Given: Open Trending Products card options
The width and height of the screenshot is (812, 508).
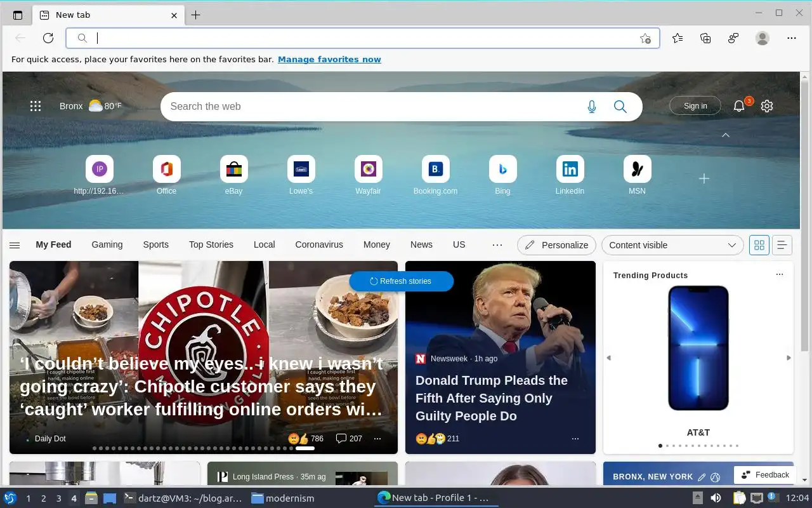Looking at the screenshot, I should pyautogui.click(x=780, y=274).
